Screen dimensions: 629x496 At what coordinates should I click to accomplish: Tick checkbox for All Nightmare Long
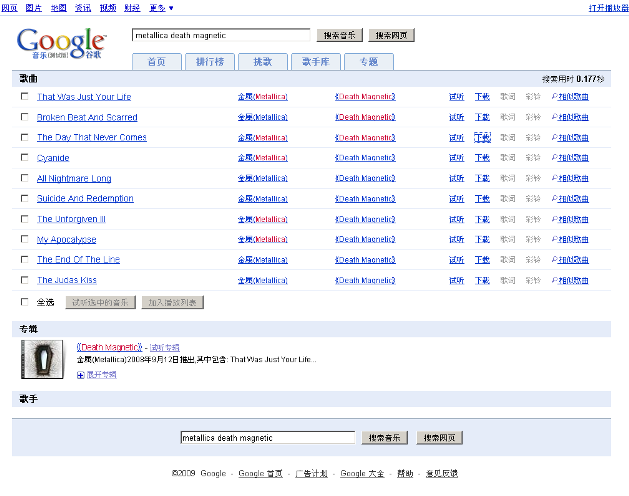click(x=24, y=178)
